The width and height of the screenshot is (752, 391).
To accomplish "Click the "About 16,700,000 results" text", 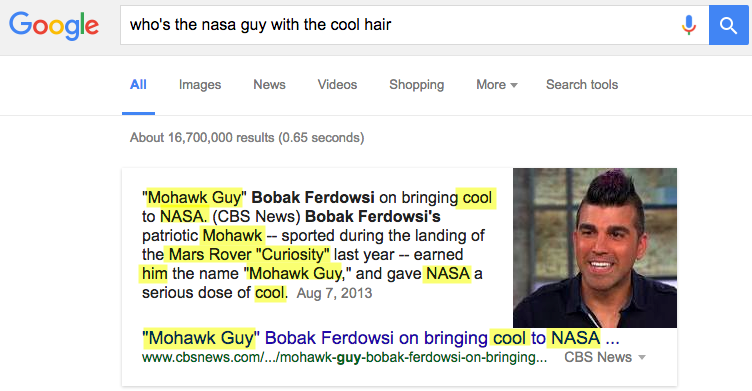I will 247,138.
